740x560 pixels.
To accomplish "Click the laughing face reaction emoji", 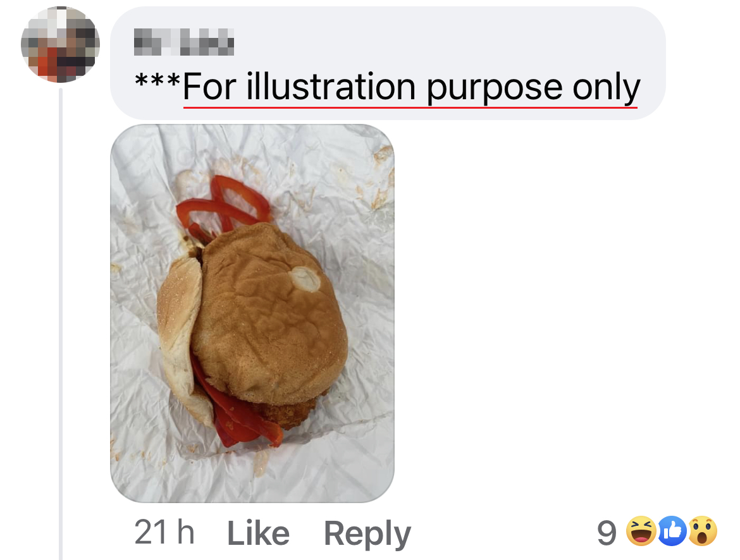I will click(x=641, y=531).
